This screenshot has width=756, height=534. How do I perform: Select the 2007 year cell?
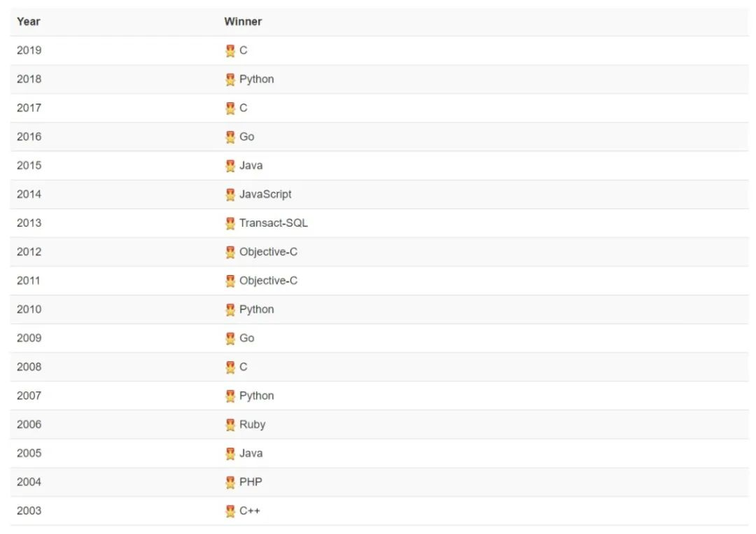pyautogui.click(x=29, y=395)
